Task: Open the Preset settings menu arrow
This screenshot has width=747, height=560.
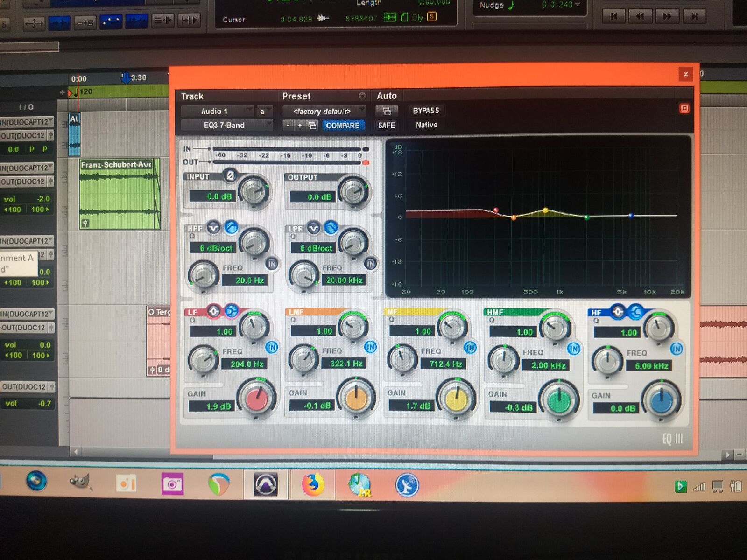Action: click(362, 96)
